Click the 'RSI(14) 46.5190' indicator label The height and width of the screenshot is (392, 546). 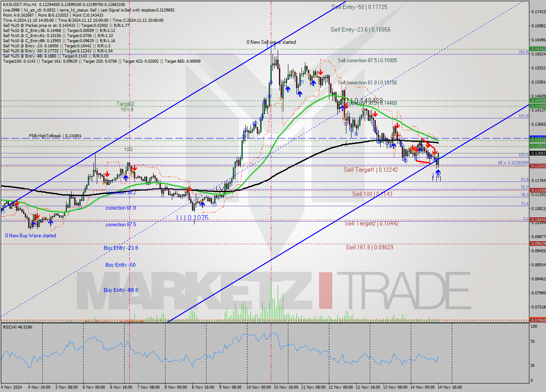click(x=17, y=327)
